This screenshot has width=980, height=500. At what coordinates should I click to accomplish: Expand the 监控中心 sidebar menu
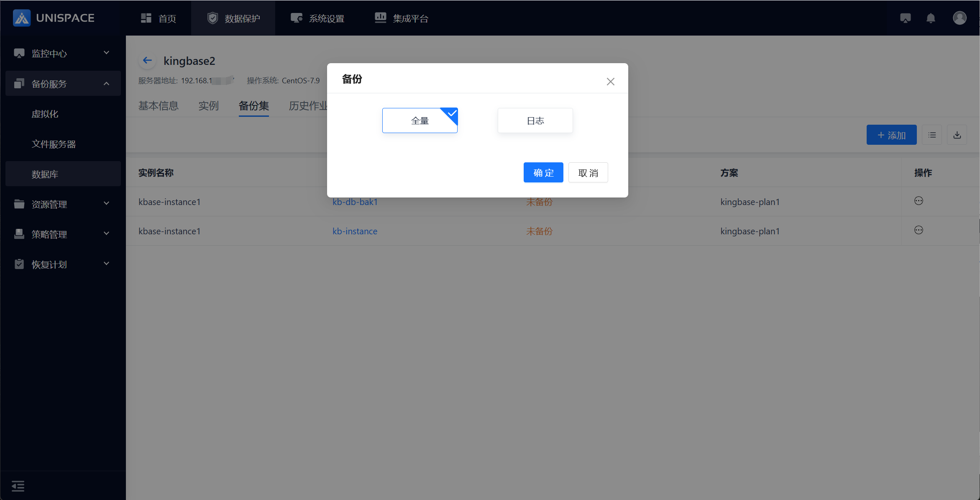pos(63,53)
